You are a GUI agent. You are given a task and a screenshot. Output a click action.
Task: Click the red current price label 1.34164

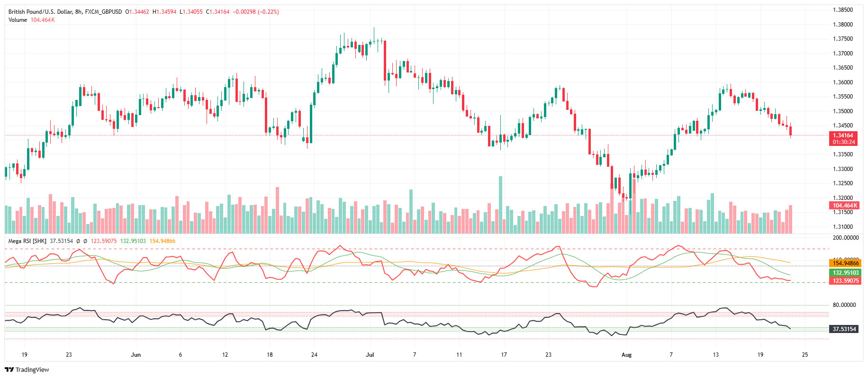click(x=844, y=135)
